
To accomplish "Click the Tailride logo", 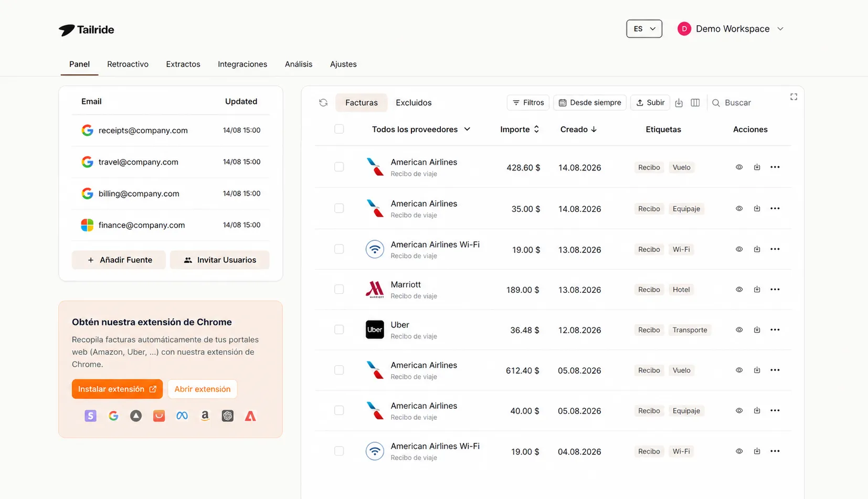I will pyautogui.click(x=87, y=30).
